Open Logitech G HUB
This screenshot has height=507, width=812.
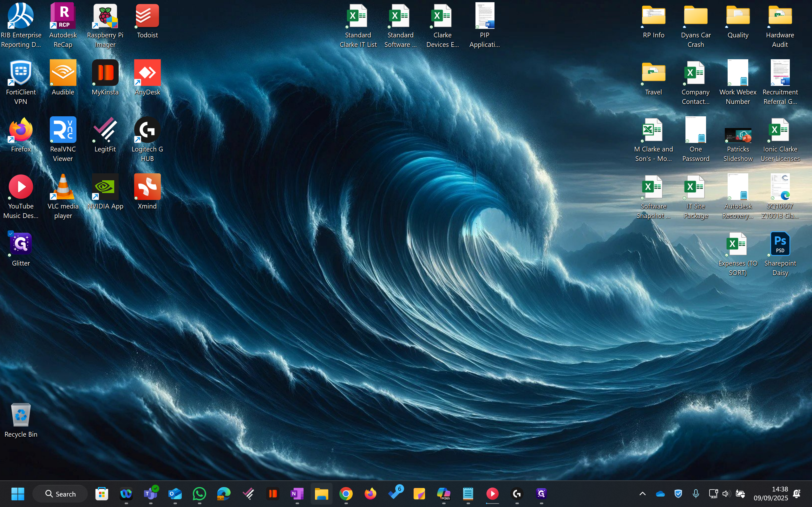coord(147,131)
